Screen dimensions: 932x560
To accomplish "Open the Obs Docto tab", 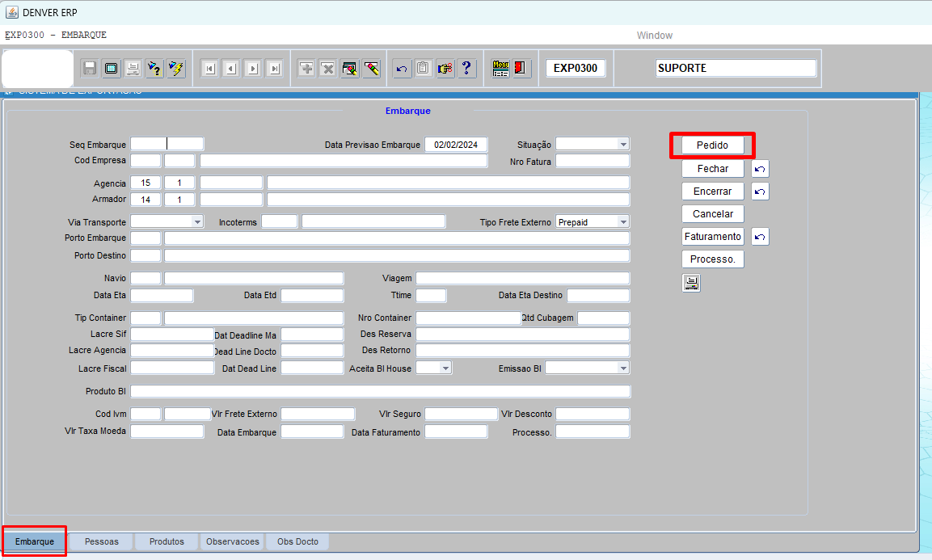I will (297, 541).
